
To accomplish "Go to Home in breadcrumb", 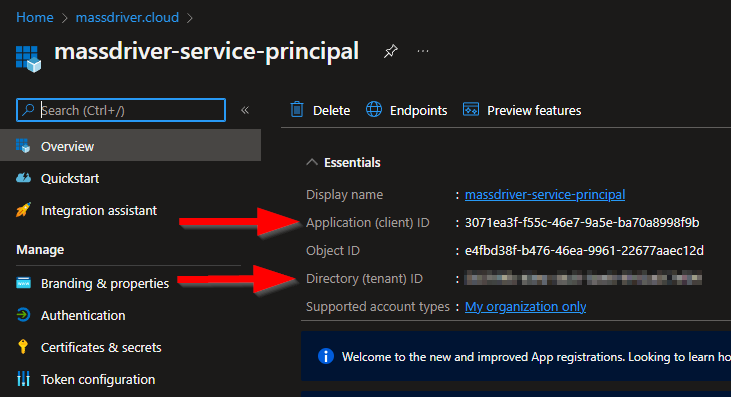I will tap(34, 17).
